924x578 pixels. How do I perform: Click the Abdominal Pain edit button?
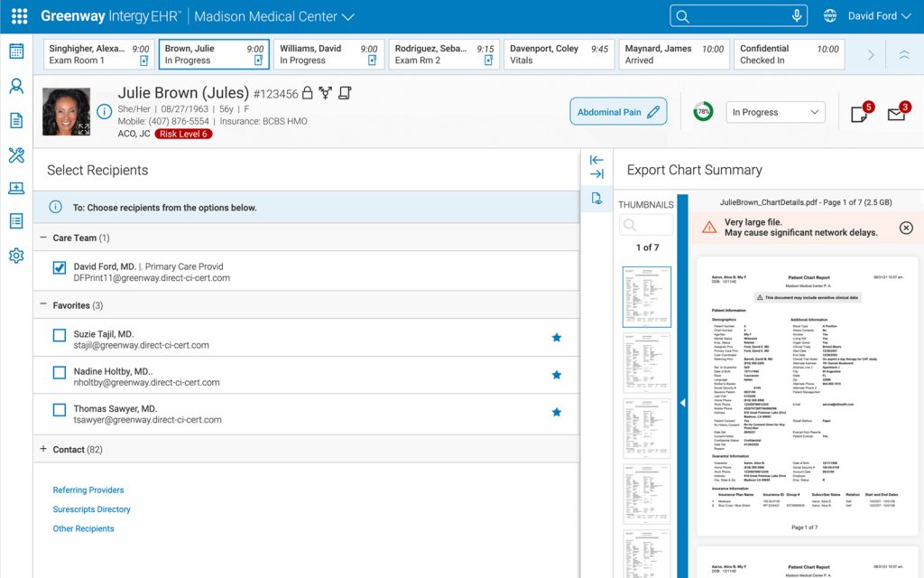click(618, 112)
